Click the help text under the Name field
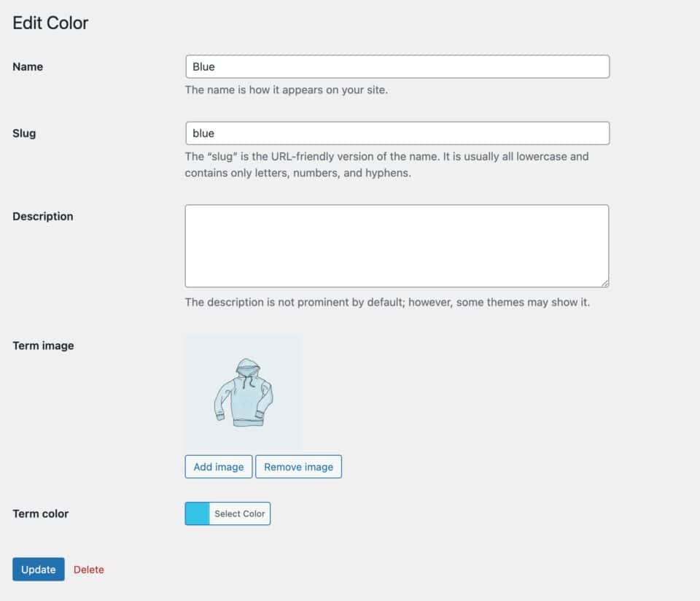The width and height of the screenshot is (700, 601). coord(287,90)
